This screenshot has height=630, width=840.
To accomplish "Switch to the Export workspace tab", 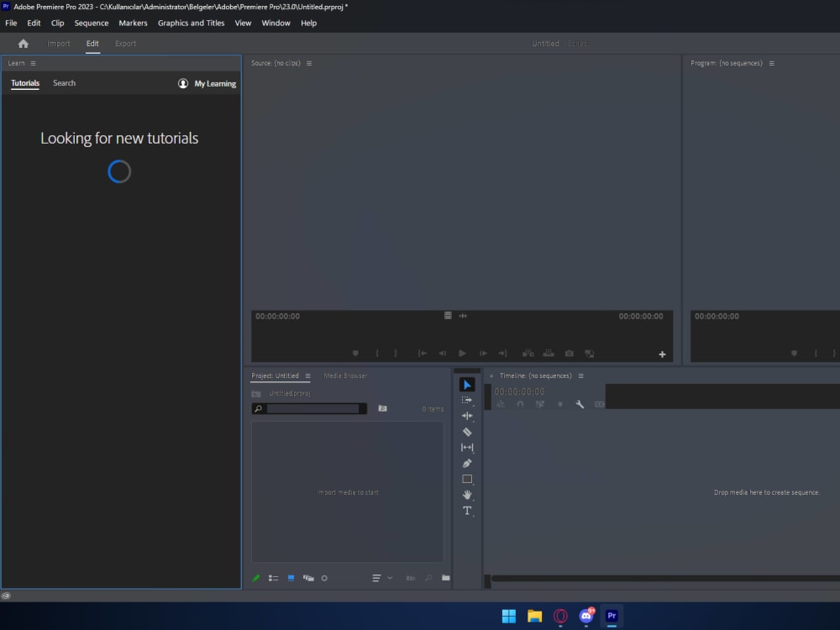I will (x=125, y=44).
